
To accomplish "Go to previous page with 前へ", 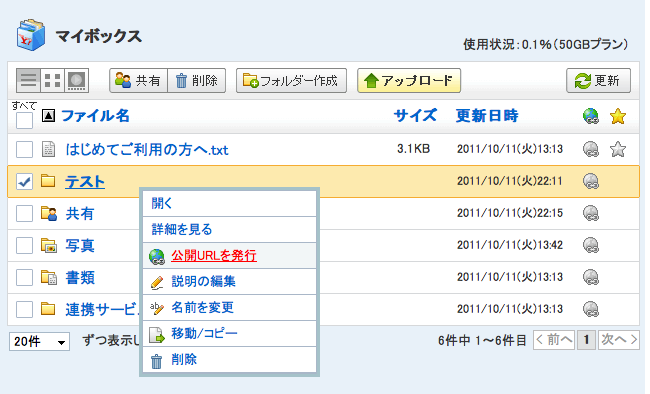I will tap(554, 340).
